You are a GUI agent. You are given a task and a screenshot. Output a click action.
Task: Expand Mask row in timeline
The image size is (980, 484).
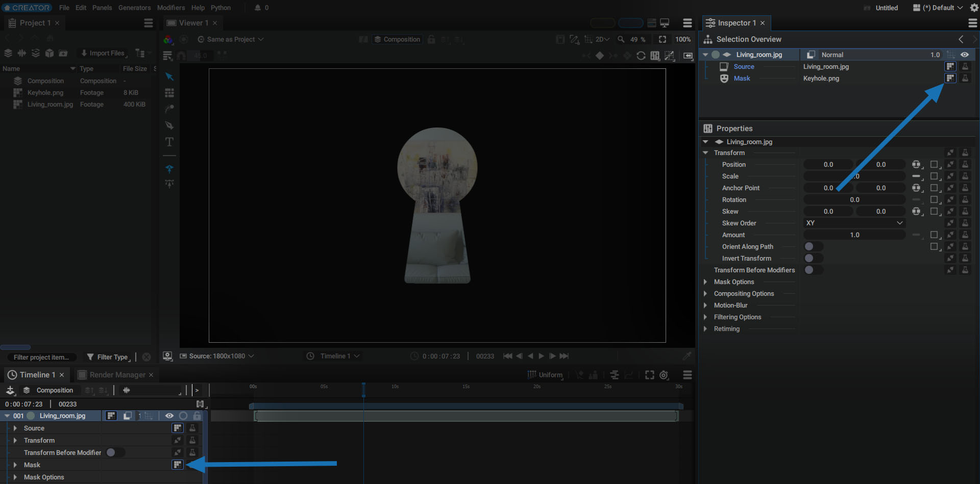click(15, 465)
